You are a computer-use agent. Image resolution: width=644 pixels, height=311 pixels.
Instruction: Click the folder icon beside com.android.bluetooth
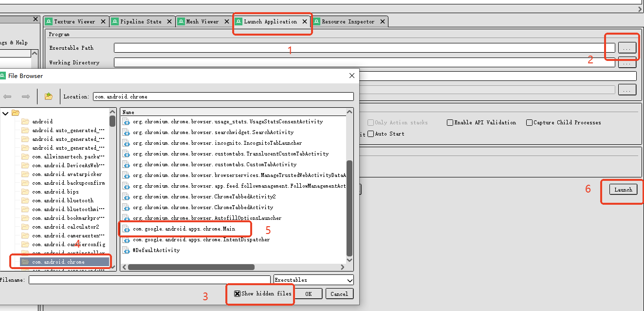pos(26,200)
